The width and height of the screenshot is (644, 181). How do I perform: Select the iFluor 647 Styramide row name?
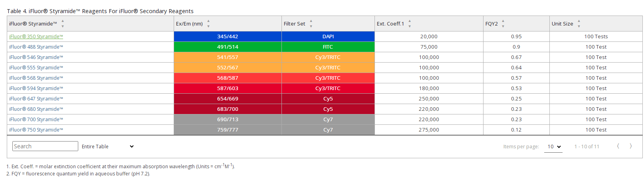coord(36,99)
